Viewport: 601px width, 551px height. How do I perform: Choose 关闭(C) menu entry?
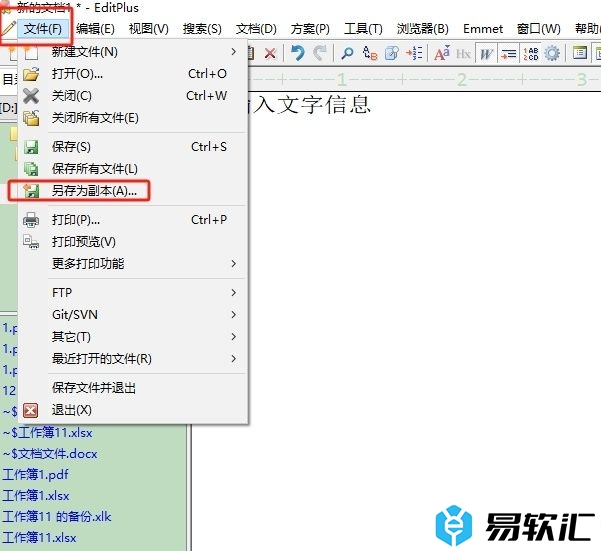[x=133, y=96]
